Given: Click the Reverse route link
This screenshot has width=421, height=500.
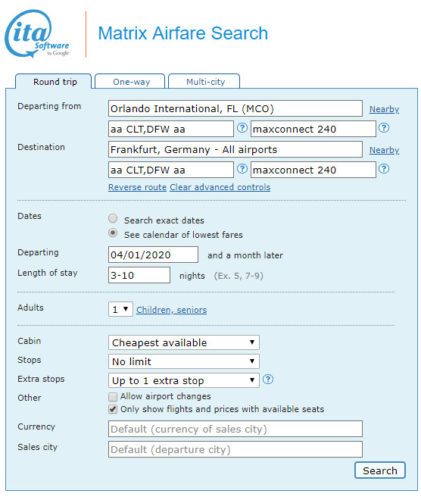Looking at the screenshot, I should click(137, 187).
